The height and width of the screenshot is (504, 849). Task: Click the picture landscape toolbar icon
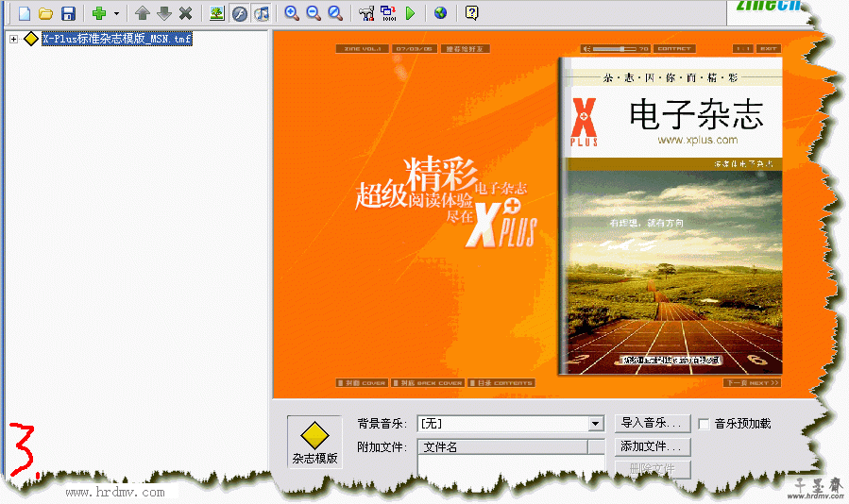pyautogui.click(x=217, y=13)
